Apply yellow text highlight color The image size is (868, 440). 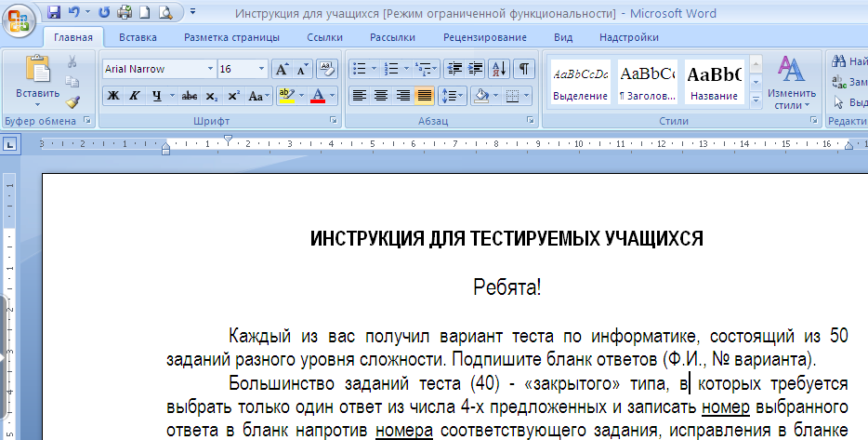287,96
